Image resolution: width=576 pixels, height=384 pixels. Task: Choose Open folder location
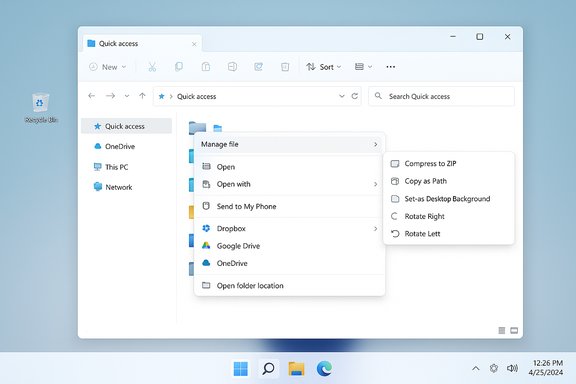pyautogui.click(x=289, y=286)
